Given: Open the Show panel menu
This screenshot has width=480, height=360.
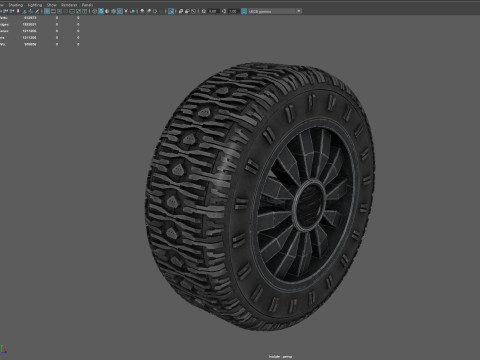Looking at the screenshot, I should 52,5.
